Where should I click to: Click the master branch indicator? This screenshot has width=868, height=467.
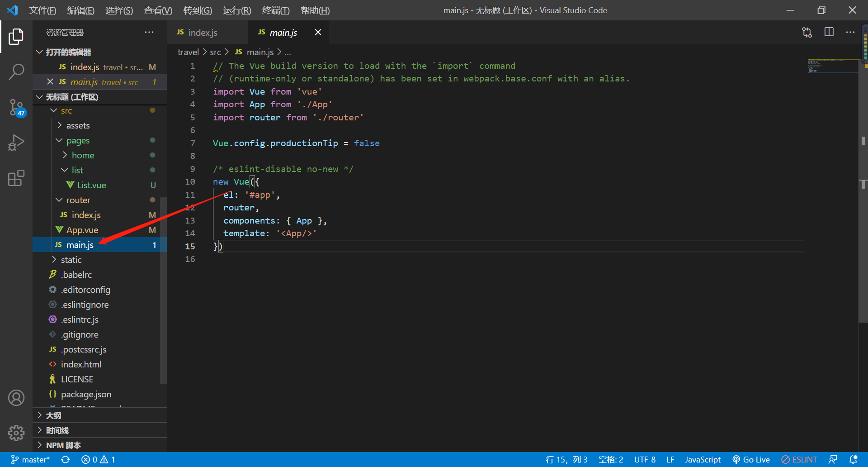30,459
